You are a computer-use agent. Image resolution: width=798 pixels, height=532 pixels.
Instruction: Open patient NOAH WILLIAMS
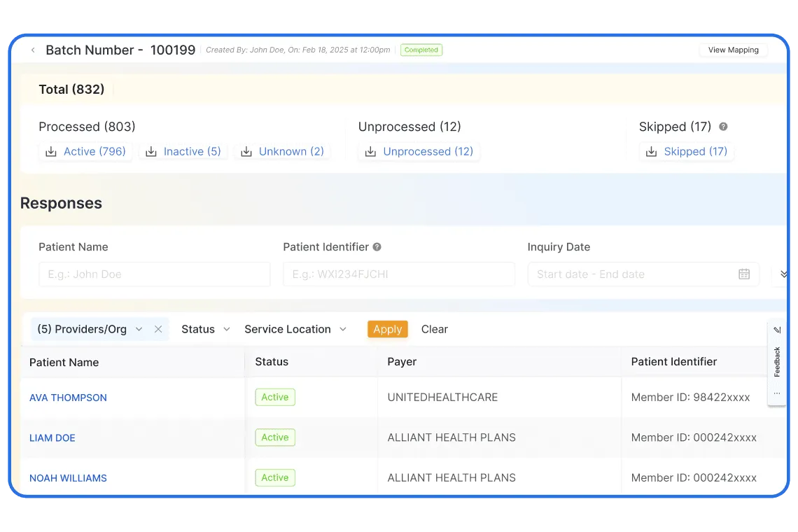point(68,478)
